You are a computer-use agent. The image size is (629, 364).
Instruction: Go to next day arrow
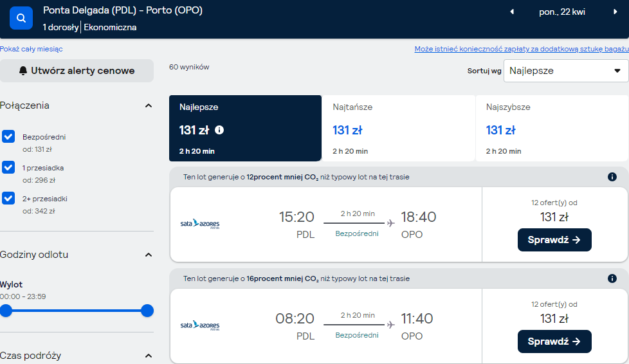pos(615,12)
